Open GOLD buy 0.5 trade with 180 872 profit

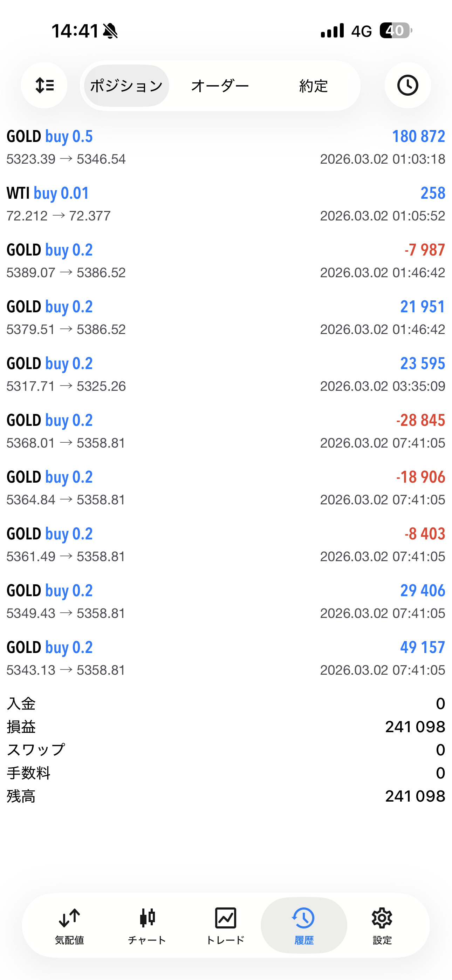tap(226, 147)
